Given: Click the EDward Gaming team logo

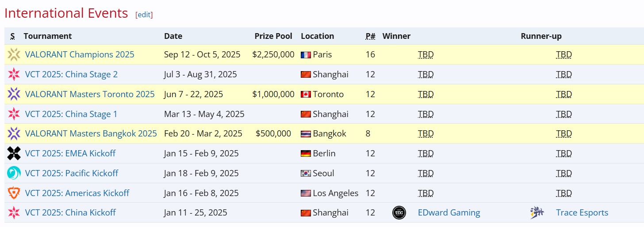Looking at the screenshot, I should [399, 213].
